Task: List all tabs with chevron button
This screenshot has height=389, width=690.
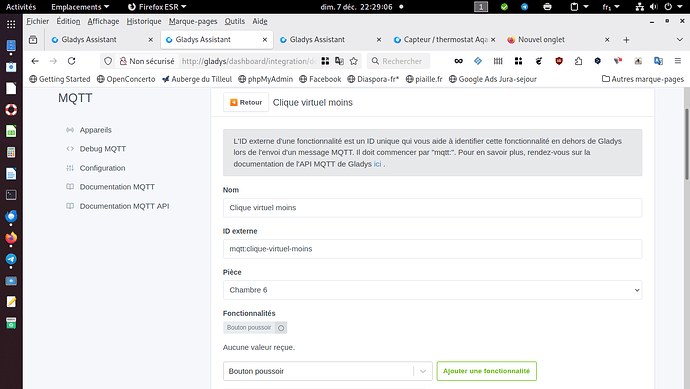Action: click(x=679, y=40)
